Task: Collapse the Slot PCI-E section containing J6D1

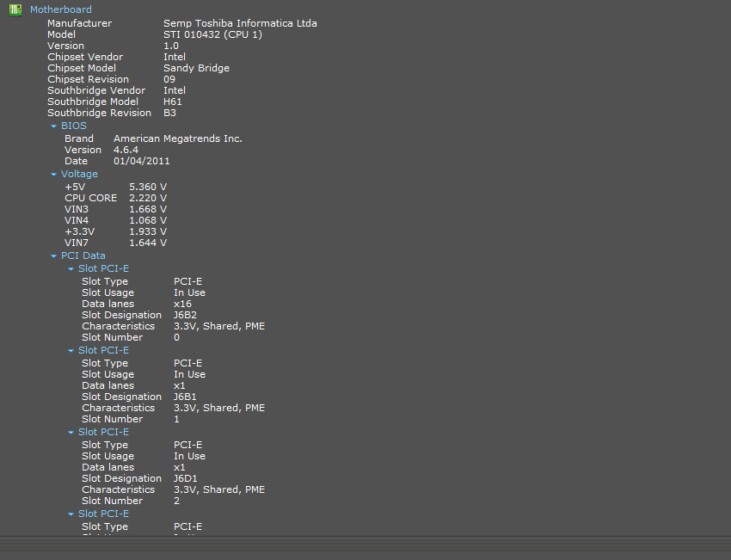Action: pos(71,432)
